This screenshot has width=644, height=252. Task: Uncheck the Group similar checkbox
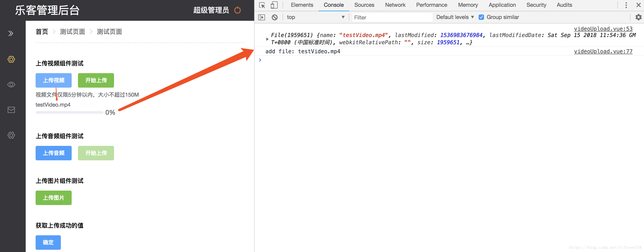[x=481, y=17]
